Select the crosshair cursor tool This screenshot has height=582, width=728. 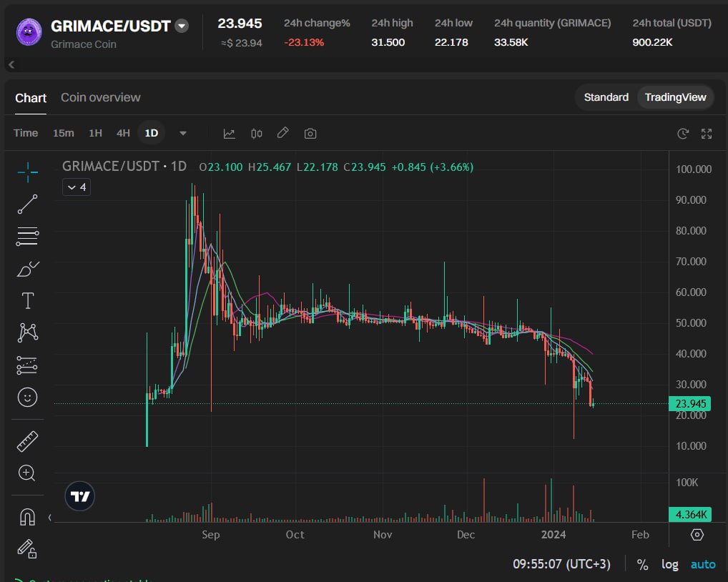pyautogui.click(x=27, y=172)
